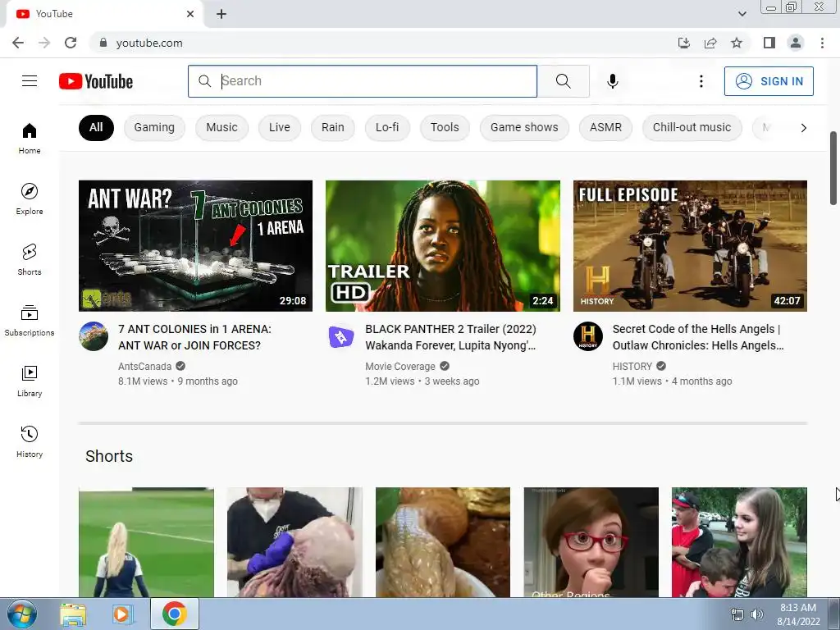Show more category chips with right arrow

tap(803, 127)
